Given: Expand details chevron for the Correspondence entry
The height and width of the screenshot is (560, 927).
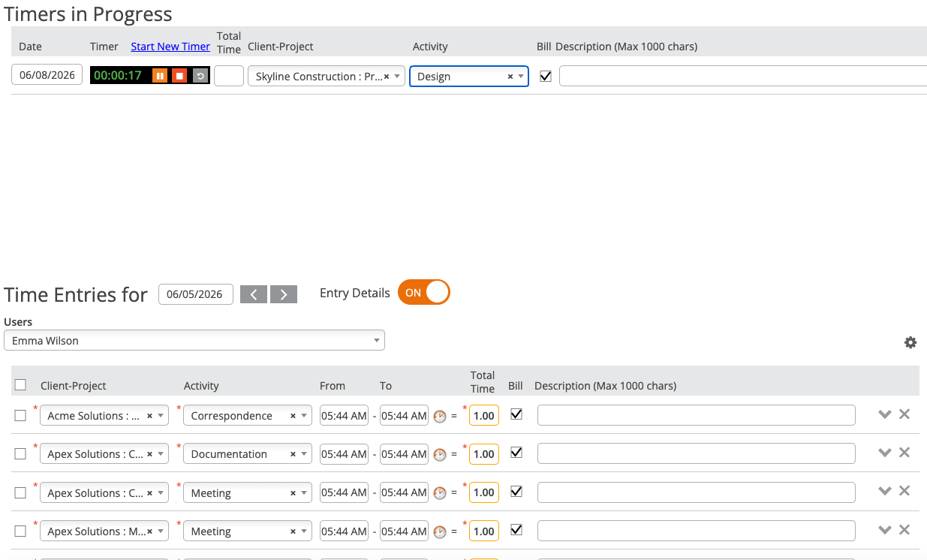Looking at the screenshot, I should [x=885, y=414].
